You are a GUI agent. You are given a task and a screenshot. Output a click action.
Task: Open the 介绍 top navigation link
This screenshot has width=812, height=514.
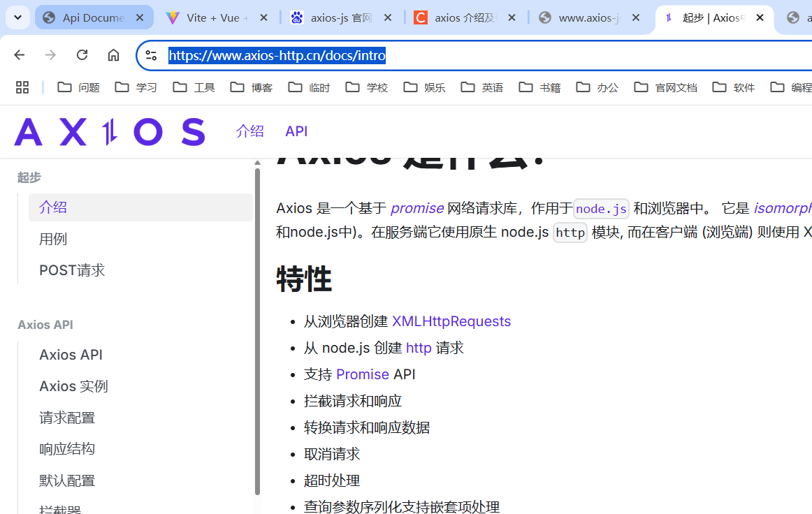(249, 131)
